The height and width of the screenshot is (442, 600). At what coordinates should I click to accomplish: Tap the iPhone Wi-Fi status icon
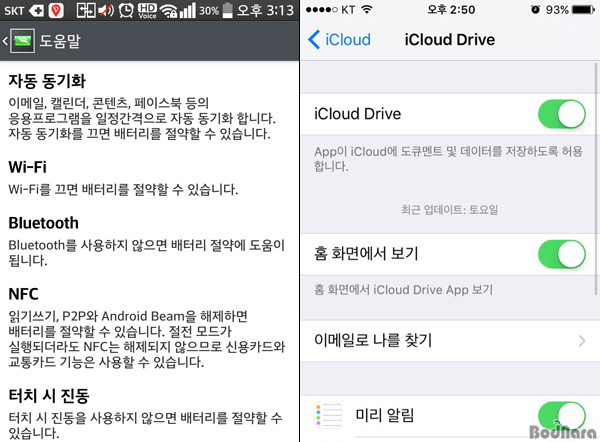click(x=367, y=10)
